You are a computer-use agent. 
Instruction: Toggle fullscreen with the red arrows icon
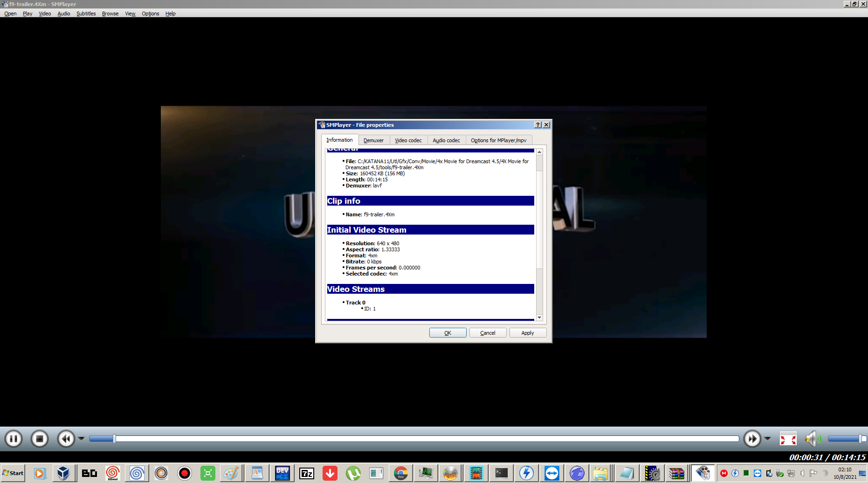click(788, 439)
